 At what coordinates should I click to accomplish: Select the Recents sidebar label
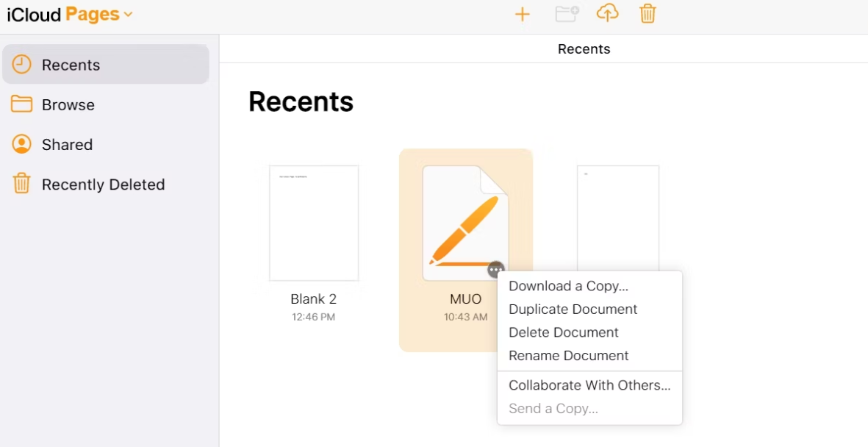(71, 65)
